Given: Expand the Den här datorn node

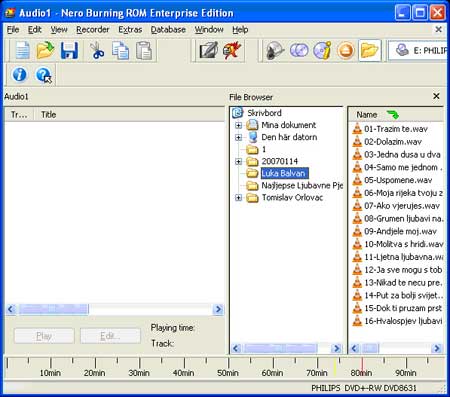Looking at the screenshot, I should pyautogui.click(x=238, y=137).
